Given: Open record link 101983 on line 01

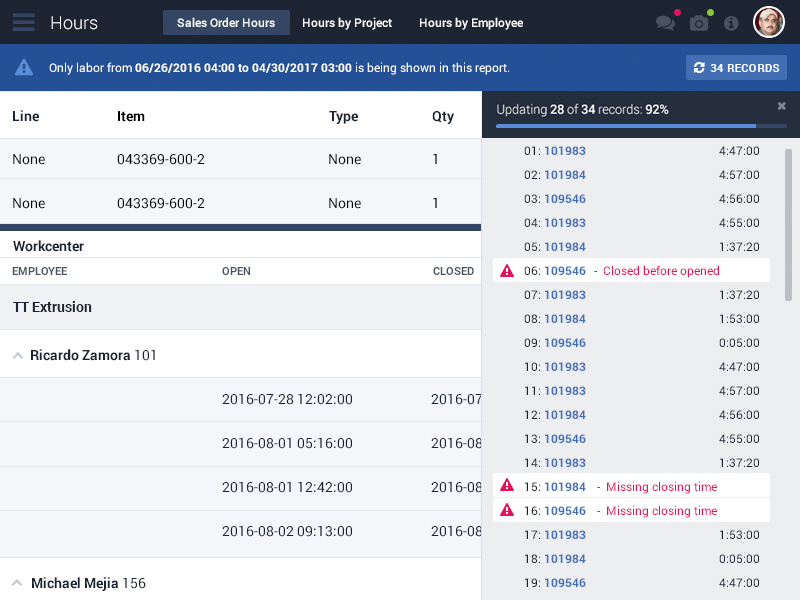Looking at the screenshot, I should [565, 151].
